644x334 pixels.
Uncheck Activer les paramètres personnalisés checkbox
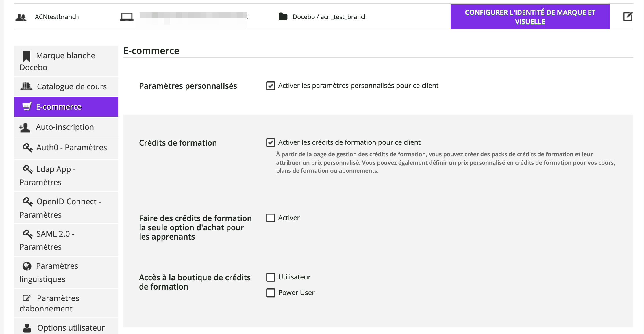coord(271,86)
